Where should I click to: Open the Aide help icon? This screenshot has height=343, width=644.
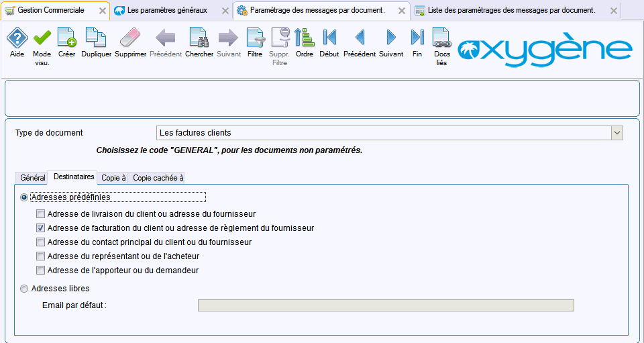[x=17, y=38]
